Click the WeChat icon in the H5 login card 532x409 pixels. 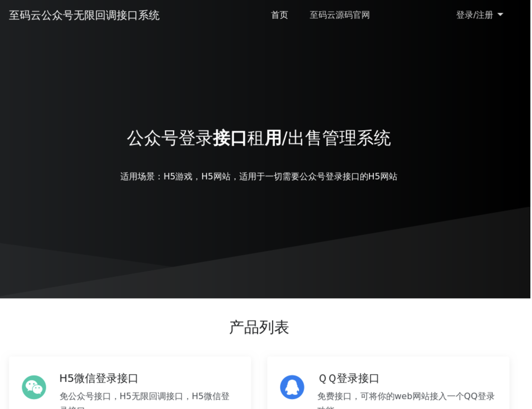click(34, 387)
